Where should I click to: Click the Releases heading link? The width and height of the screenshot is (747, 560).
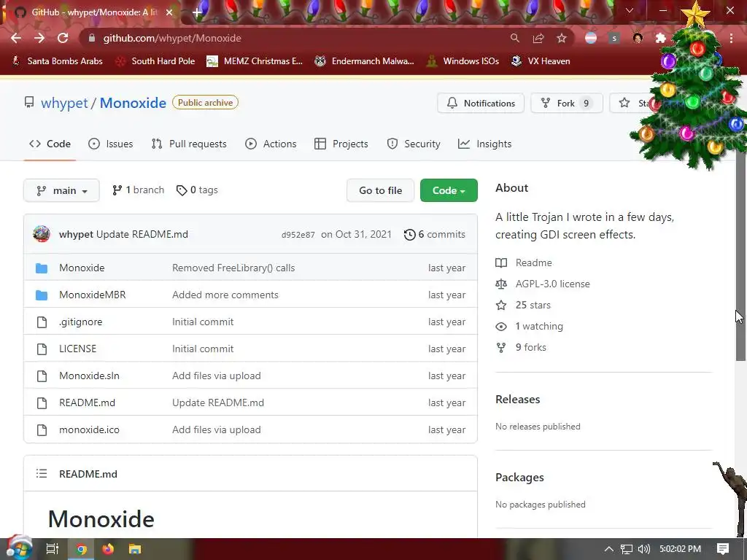point(517,399)
